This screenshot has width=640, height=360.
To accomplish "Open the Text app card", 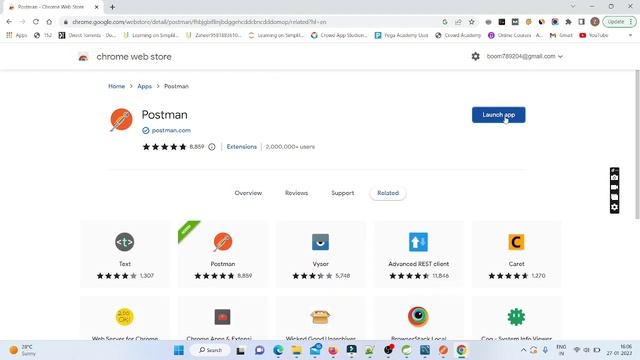I will (125, 254).
